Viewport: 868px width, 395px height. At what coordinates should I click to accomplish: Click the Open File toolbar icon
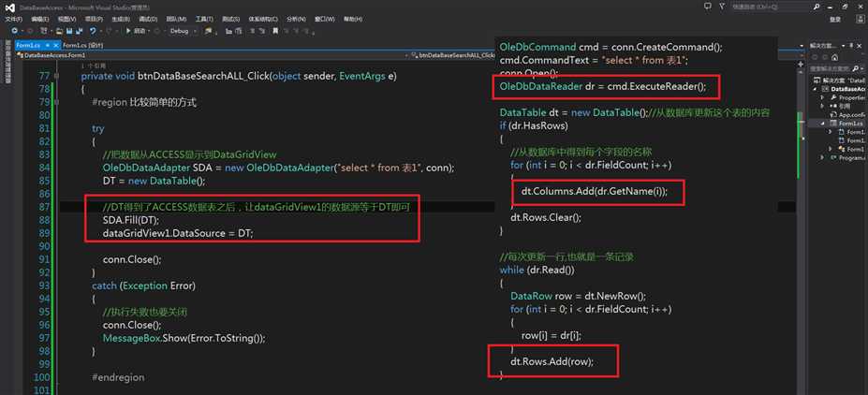pyautogui.click(x=59, y=31)
